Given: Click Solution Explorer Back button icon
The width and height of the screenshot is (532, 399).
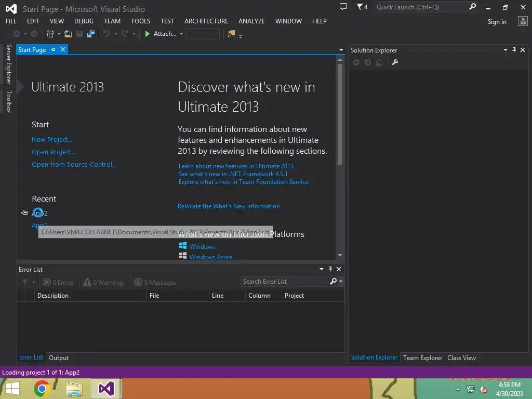Looking at the screenshot, I should coord(356,62).
